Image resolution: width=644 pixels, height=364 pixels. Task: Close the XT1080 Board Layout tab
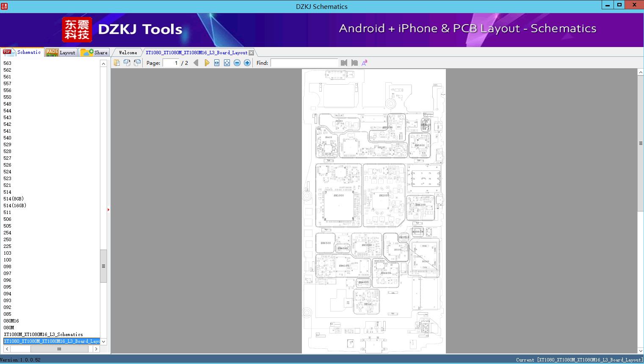click(x=252, y=53)
